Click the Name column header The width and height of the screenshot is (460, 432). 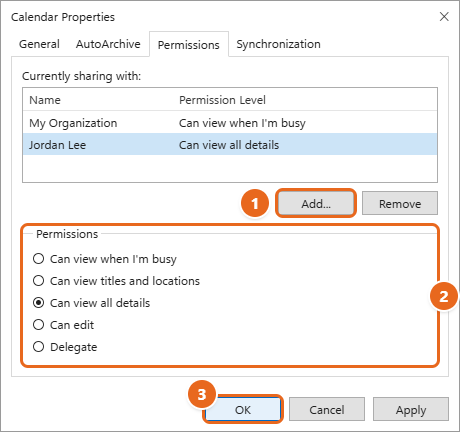[45, 100]
